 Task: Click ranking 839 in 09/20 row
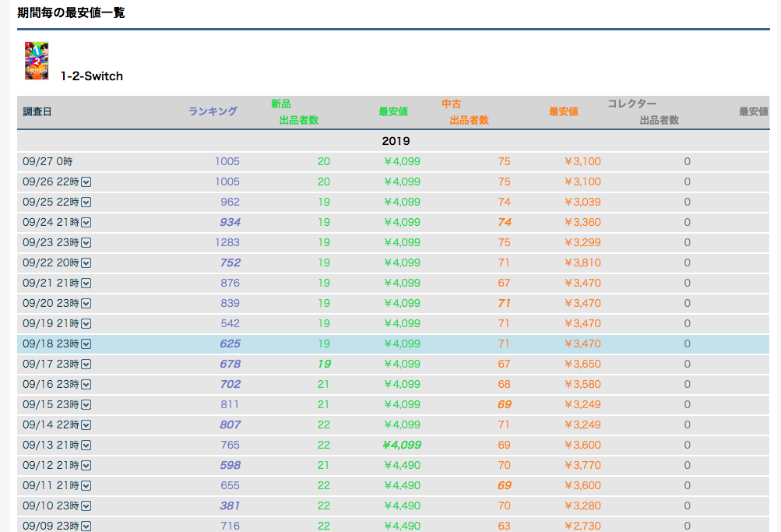click(230, 303)
